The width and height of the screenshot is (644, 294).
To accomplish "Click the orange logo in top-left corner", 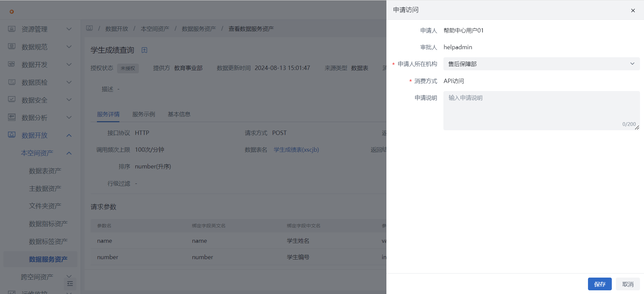I will pos(12,12).
